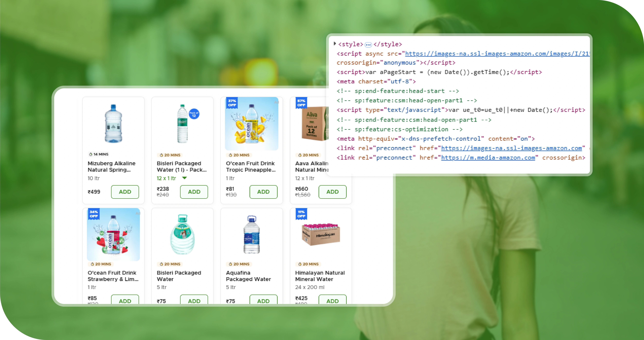The height and width of the screenshot is (340, 644).
Task: Click the 20 MINS tag on Aquafina water
Action: [239, 264]
